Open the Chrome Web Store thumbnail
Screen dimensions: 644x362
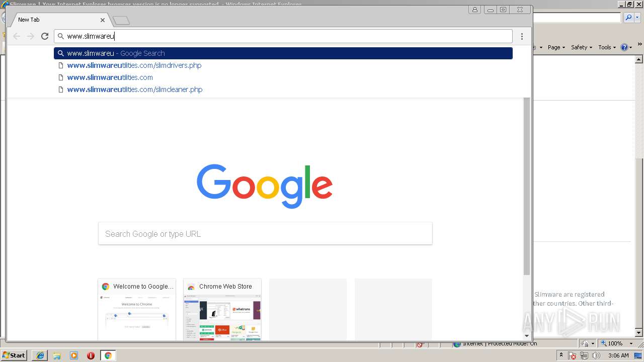[x=222, y=310]
